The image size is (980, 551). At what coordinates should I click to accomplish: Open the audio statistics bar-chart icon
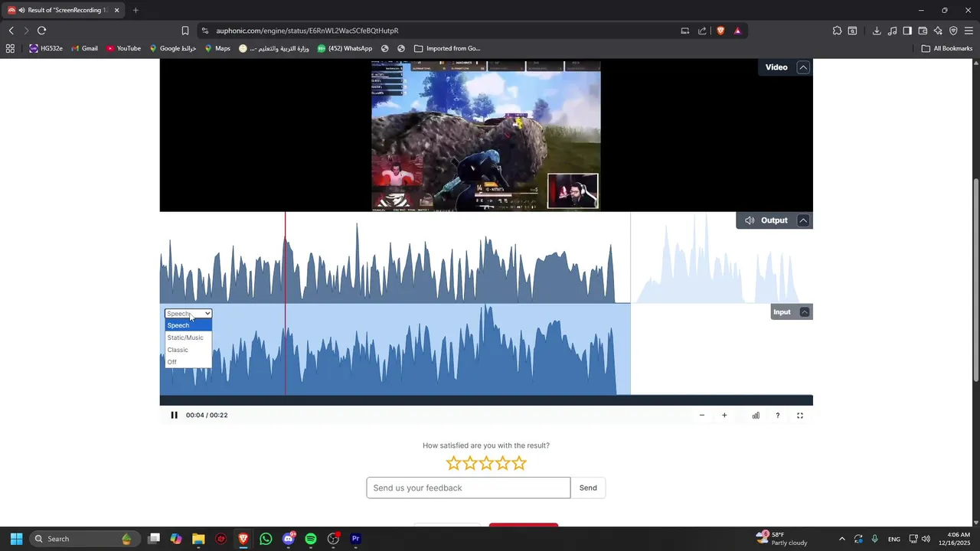756,416
